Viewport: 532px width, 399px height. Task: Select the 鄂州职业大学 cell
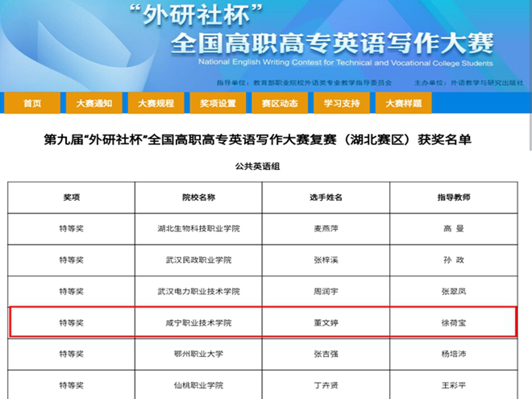click(x=198, y=354)
